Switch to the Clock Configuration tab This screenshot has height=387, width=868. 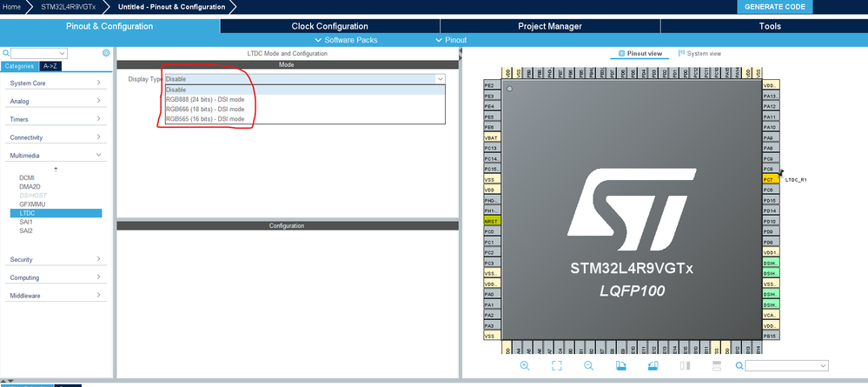tap(330, 26)
